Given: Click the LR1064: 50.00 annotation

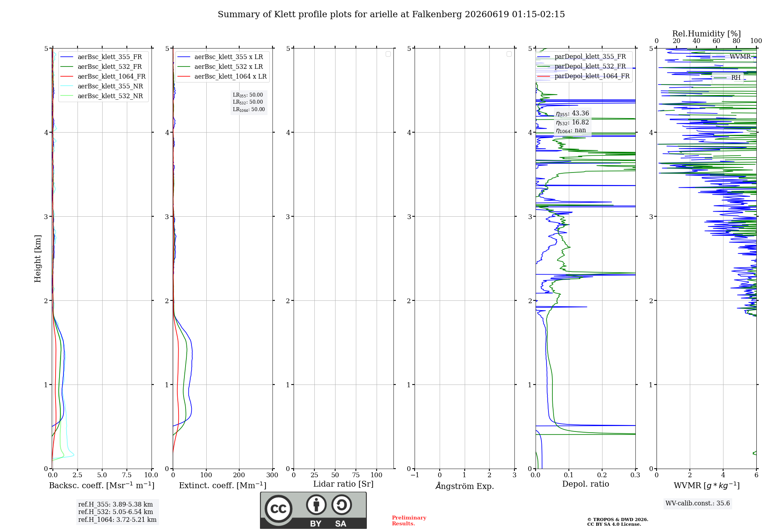Looking at the screenshot, I should (x=249, y=110).
